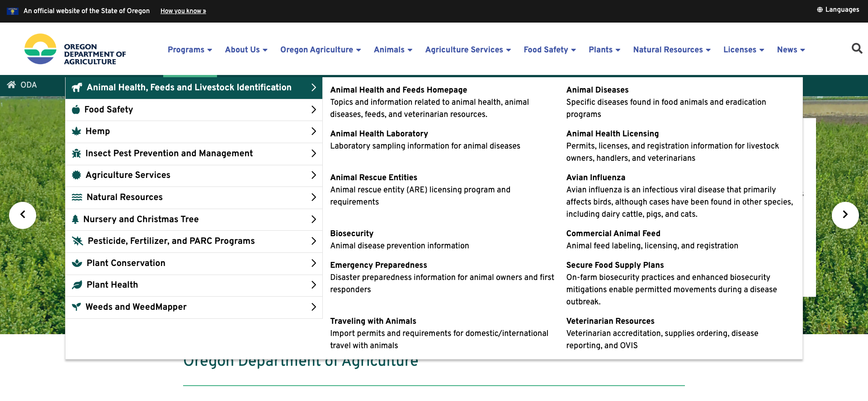The height and width of the screenshot is (401, 868).
Task: Click the crossed-out bug Pesticide icon
Action: tap(77, 241)
